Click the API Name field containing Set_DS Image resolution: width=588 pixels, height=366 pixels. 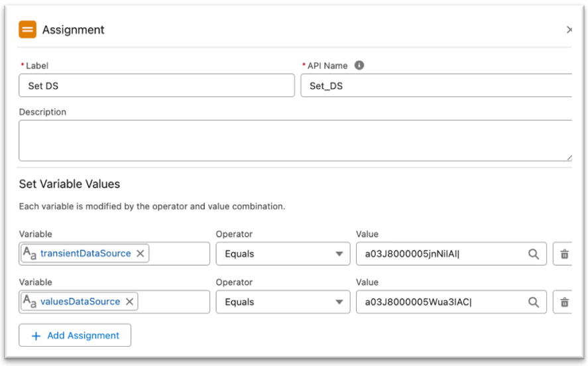434,86
